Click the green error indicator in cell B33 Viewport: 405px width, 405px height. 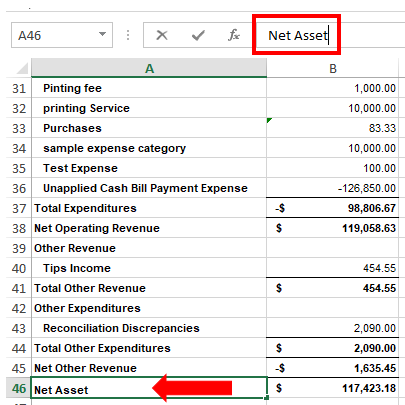pos(269,120)
